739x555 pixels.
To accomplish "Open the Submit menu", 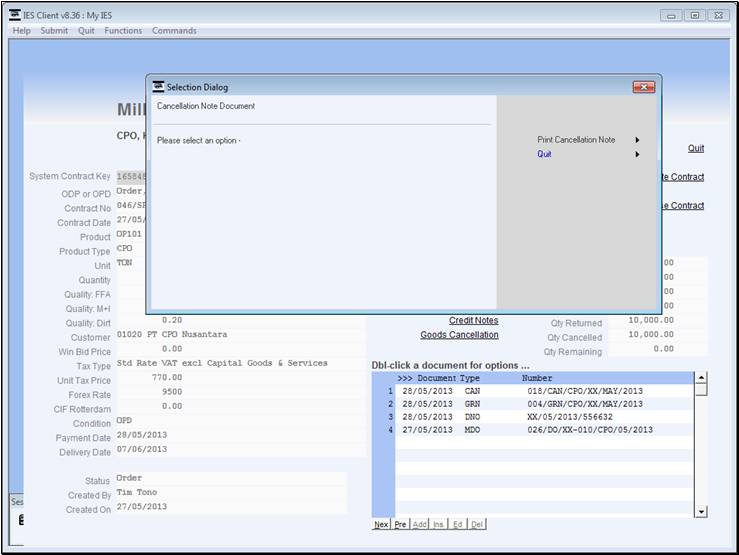I will (54, 31).
